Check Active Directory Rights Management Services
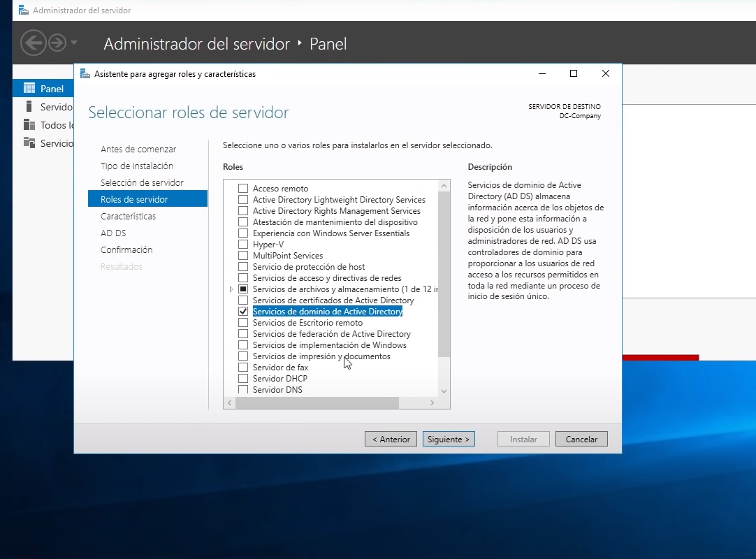Image resolution: width=756 pixels, height=559 pixels. pos(243,211)
